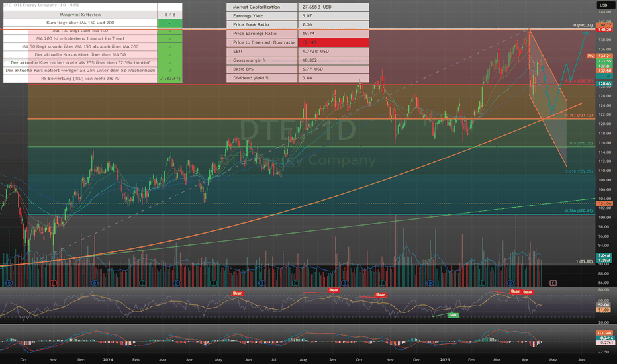Click the chart title DTE Energy Company 1D NYSE
This screenshot has height=364, width=617.
tap(41, 5)
